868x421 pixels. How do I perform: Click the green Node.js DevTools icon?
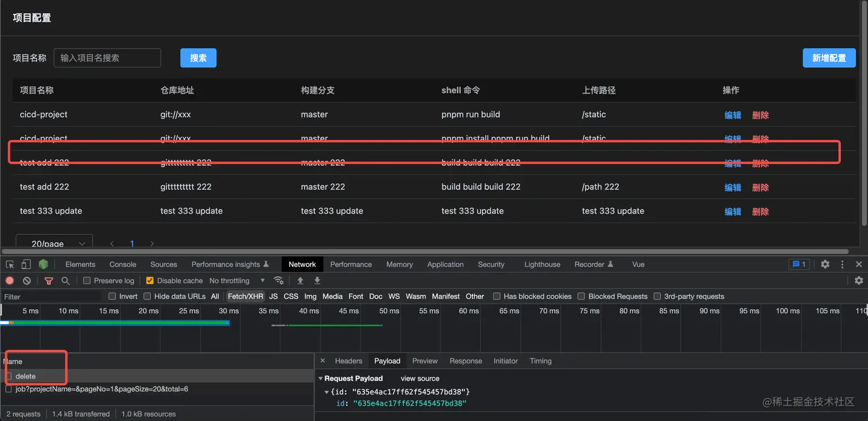pyautogui.click(x=43, y=264)
